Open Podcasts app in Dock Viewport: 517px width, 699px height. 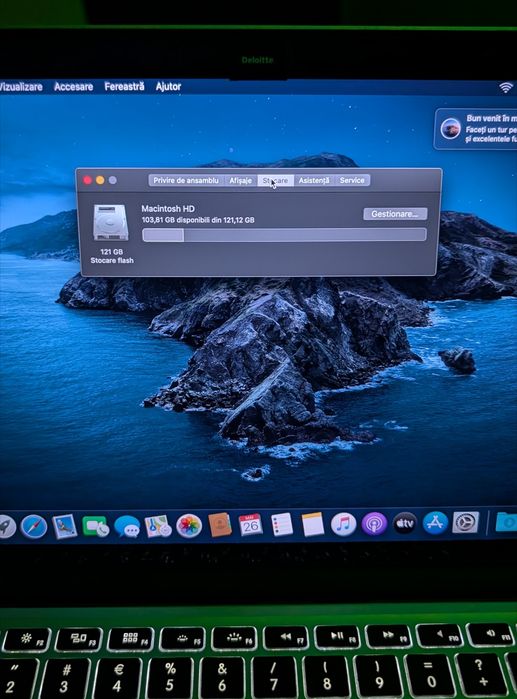tap(374, 523)
